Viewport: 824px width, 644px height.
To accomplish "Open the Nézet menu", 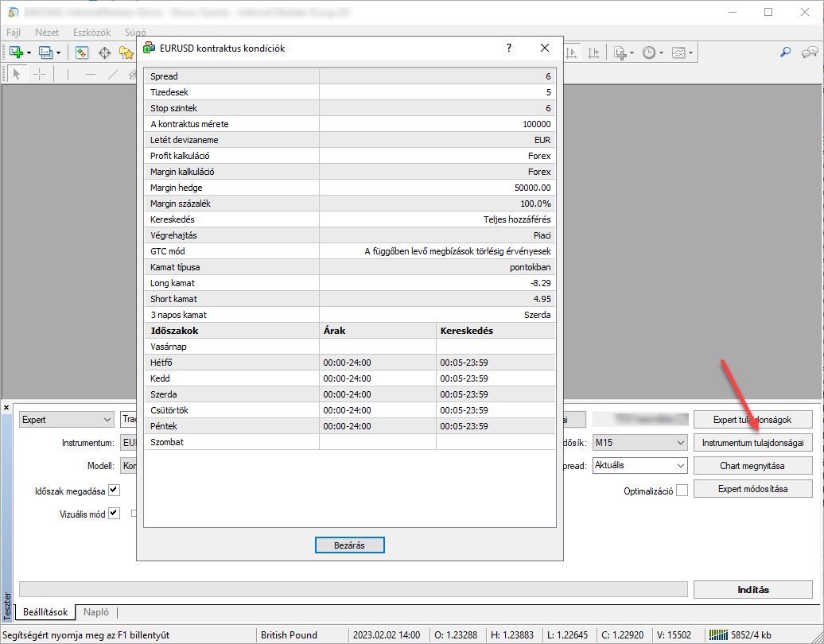I will (47, 33).
